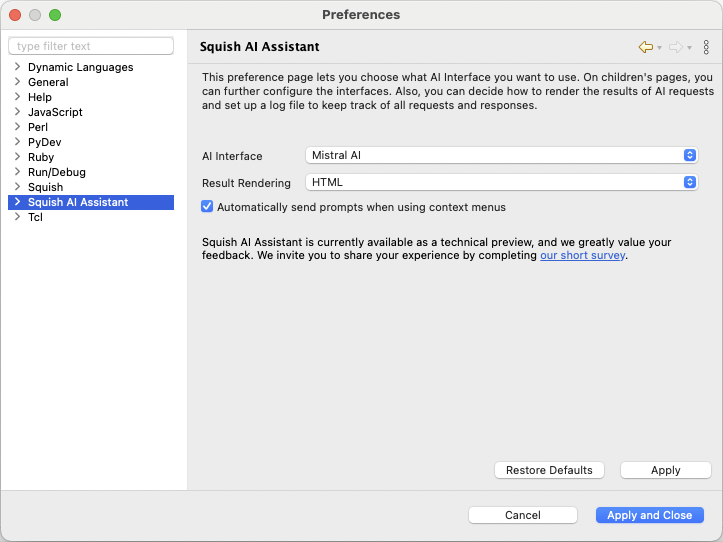This screenshot has height=542, width=723.
Task: Open the Result Rendering dropdown
Action: [x=501, y=183]
